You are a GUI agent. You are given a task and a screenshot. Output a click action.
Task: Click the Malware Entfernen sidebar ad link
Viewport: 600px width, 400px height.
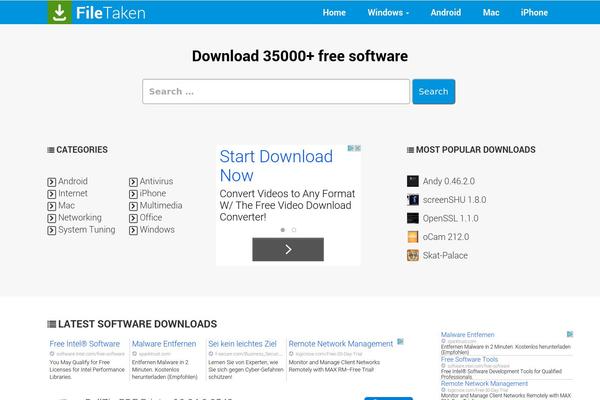click(467, 335)
